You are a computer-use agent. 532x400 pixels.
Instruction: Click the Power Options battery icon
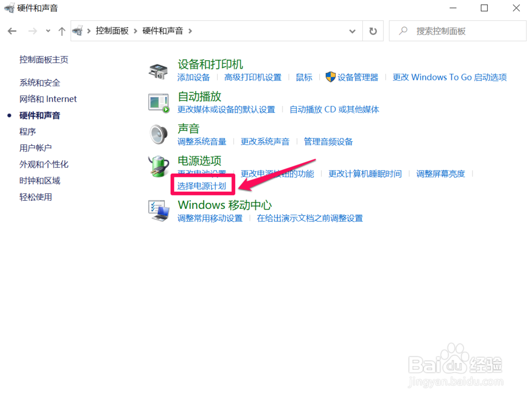[x=159, y=166]
